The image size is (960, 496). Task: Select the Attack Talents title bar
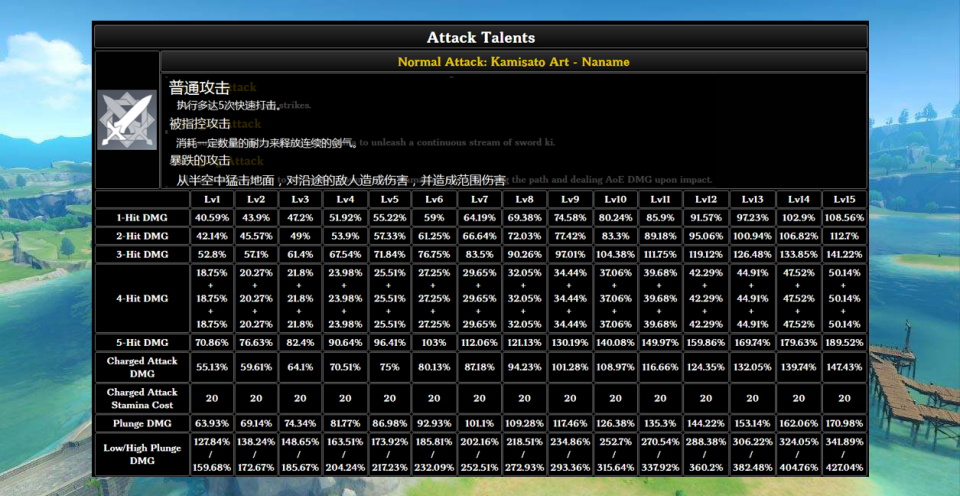point(481,37)
